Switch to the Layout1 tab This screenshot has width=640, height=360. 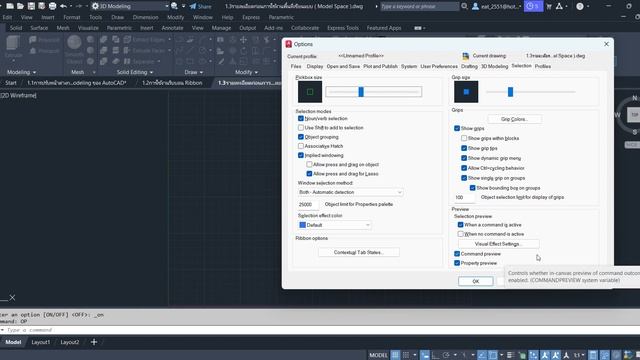click(x=41, y=342)
